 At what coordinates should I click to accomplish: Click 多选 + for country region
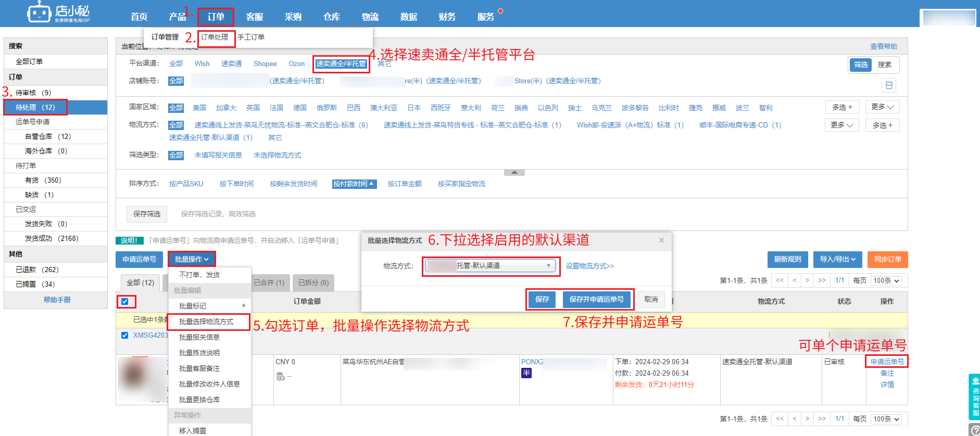[x=842, y=107]
